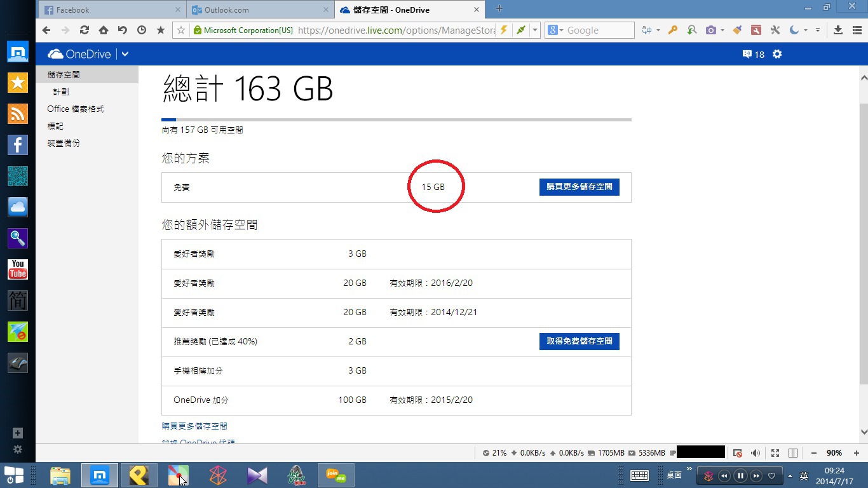
Task: Open address bar dropdown arrow
Action: click(x=535, y=30)
